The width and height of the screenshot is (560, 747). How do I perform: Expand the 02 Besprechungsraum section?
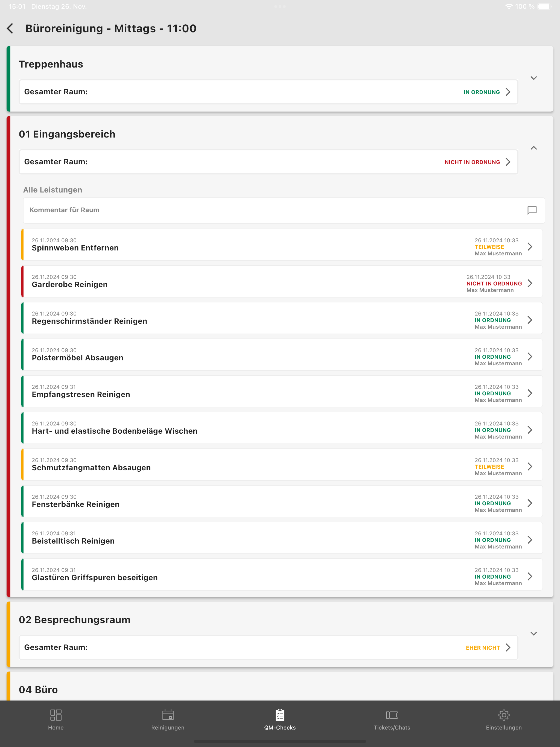[534, 634]
